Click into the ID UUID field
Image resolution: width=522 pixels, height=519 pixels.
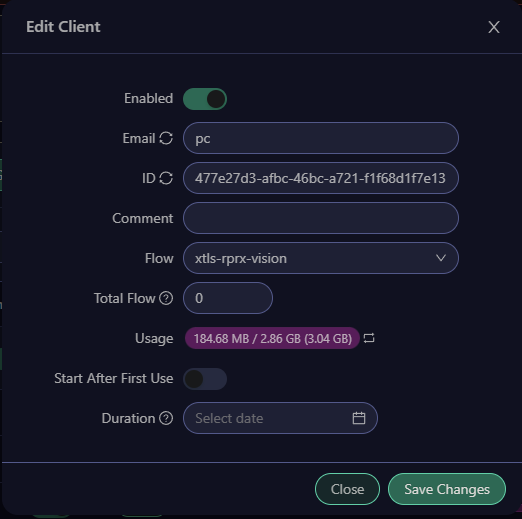coord(321,178)
